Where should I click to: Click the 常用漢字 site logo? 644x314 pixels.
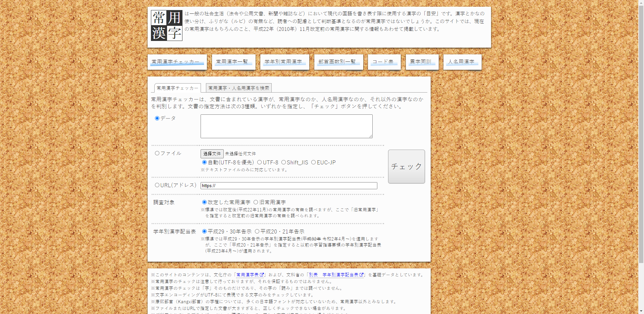[x=167, y=25]
